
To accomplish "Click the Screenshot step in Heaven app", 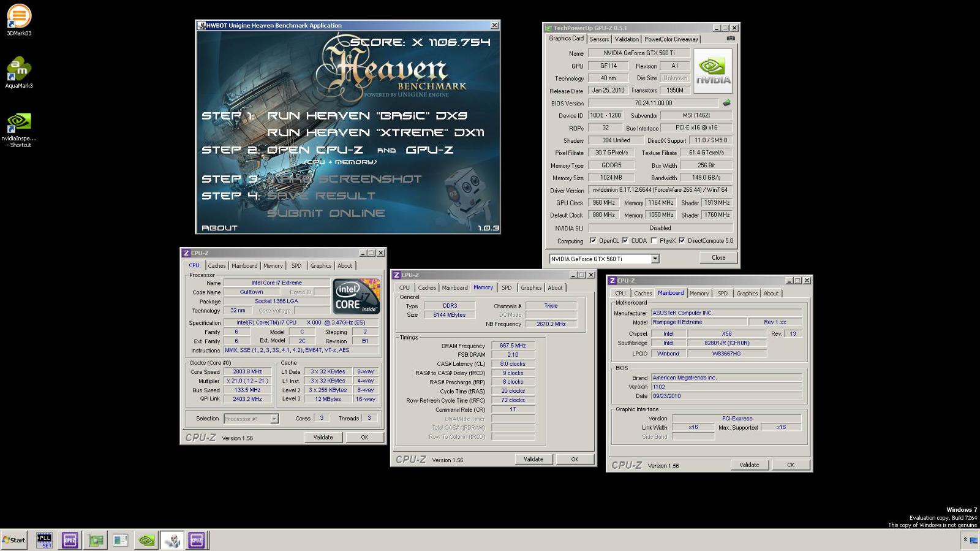I will pyautogui.click(x=345, y=178).
